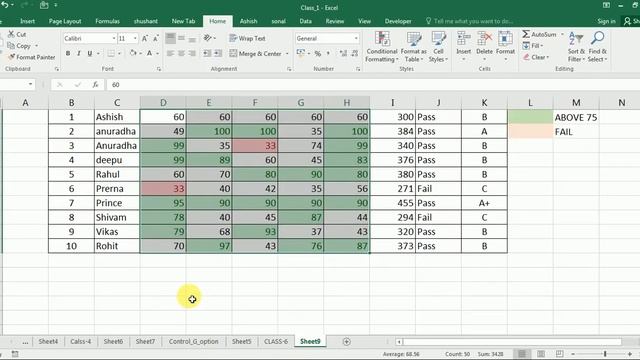
Task: Select cell containing Prerna
Action: click(x=117, y=189)
